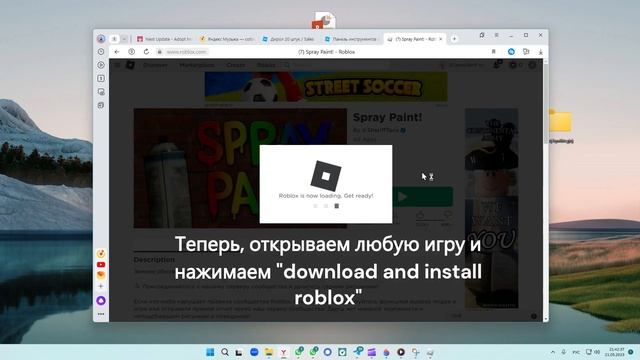Open the browser downloads arrow
This screenshot has width=640, height=360.
(x=540, y=52)
